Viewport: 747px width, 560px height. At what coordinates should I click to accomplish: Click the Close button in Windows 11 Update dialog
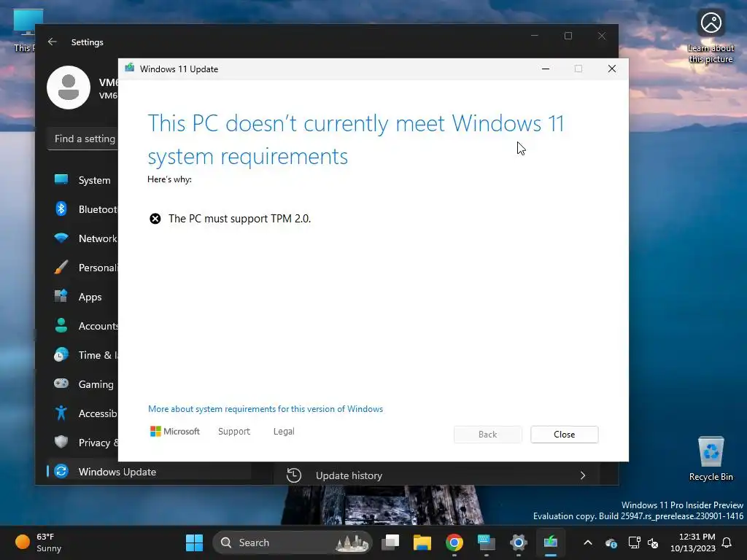click(x=564, y=435)
